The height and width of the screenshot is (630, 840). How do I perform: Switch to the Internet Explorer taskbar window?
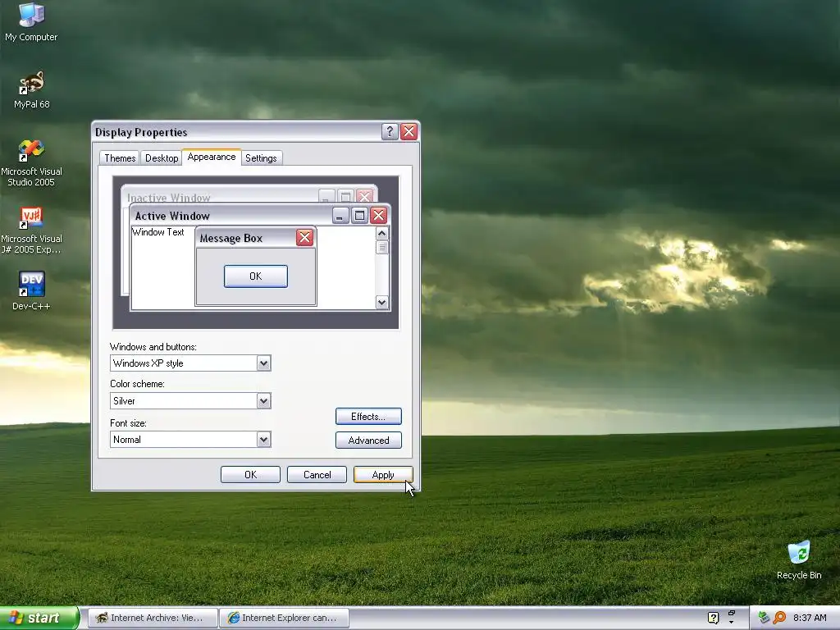coord(284,618)
